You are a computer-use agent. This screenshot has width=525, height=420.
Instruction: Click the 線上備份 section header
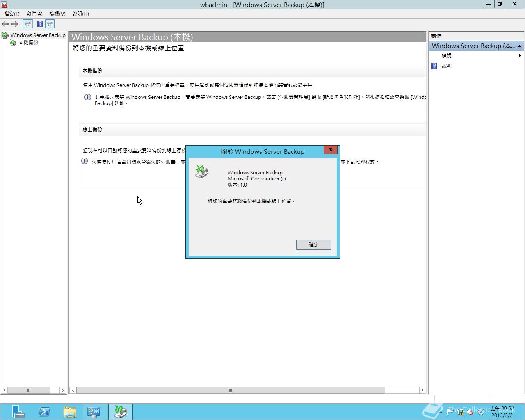click(x=92, y=130)
